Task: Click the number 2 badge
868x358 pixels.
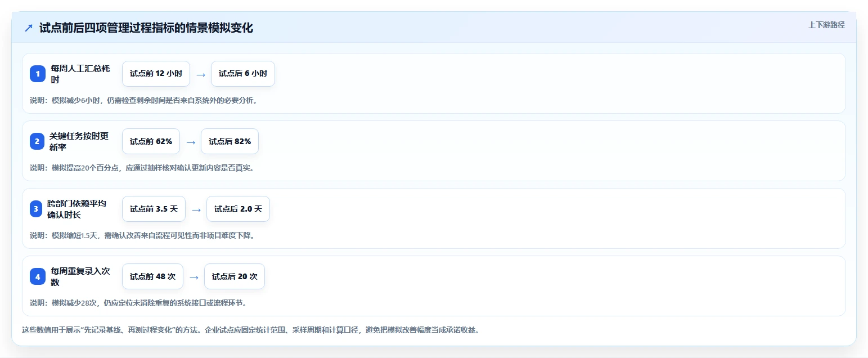Action: [37, 141]
